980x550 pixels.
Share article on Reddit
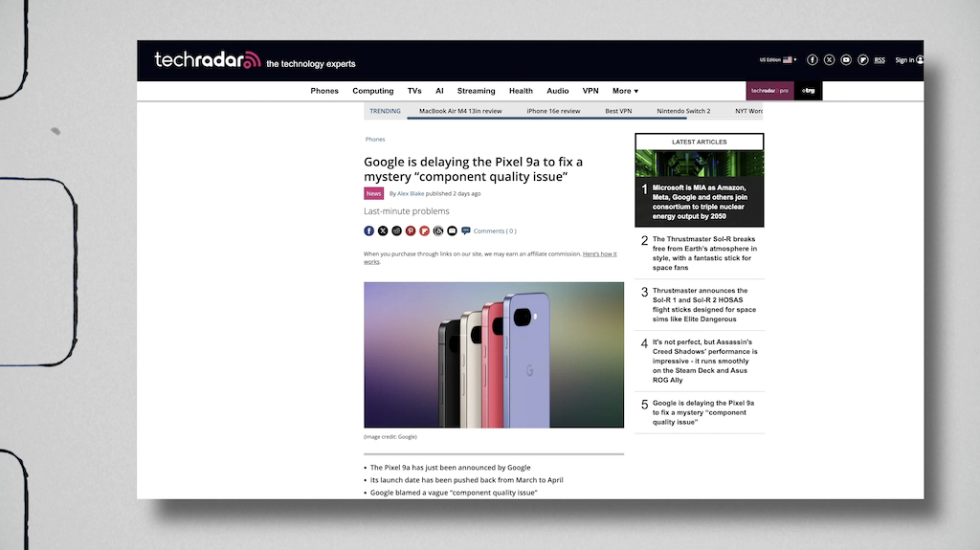click(x=396, y=231)
